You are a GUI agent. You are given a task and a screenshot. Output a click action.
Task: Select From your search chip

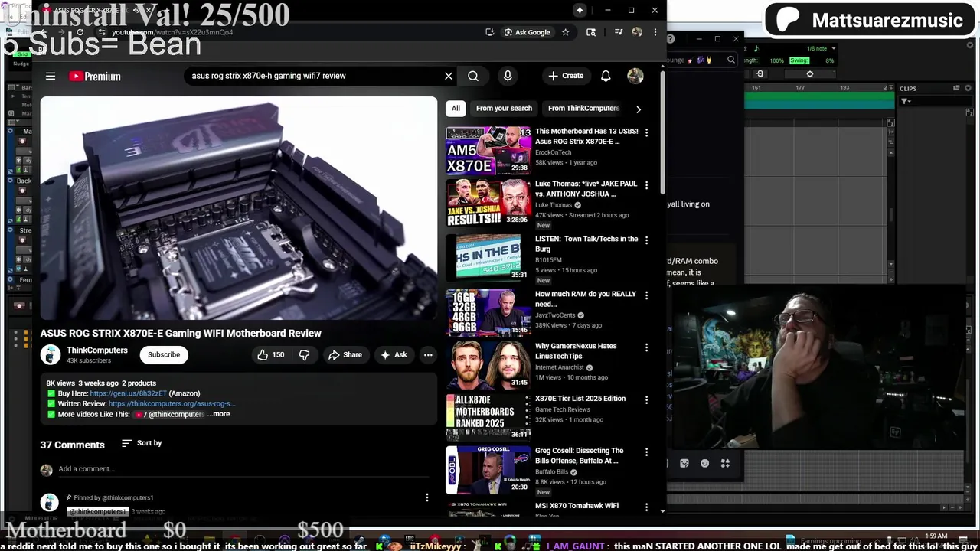(x=504, y=108)
